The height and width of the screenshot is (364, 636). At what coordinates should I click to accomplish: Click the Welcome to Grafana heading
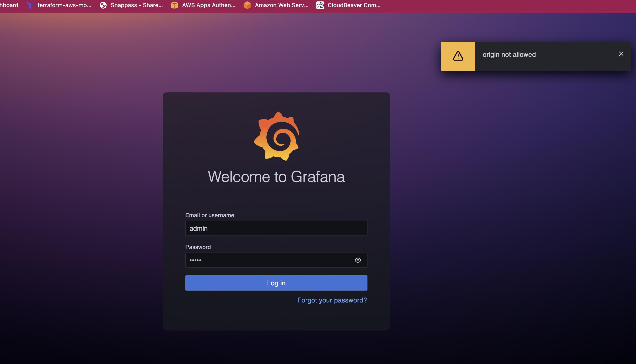pos(276,177)
